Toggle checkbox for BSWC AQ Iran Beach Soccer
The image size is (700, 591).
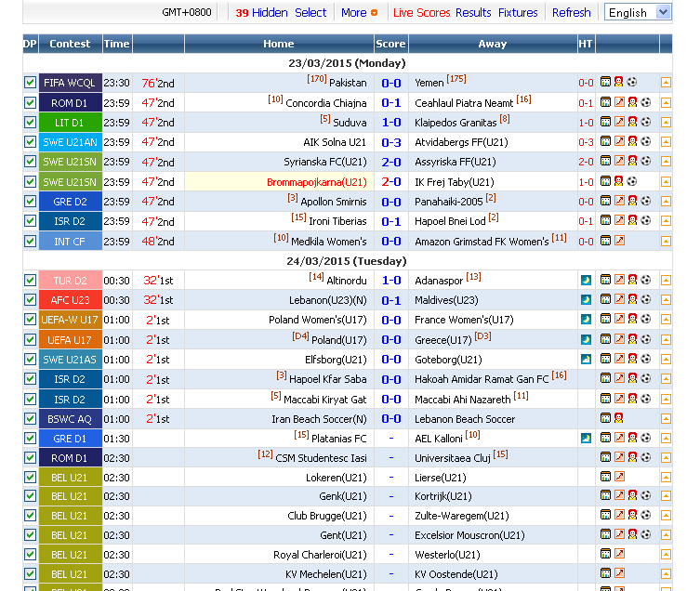tap(30, 419)
